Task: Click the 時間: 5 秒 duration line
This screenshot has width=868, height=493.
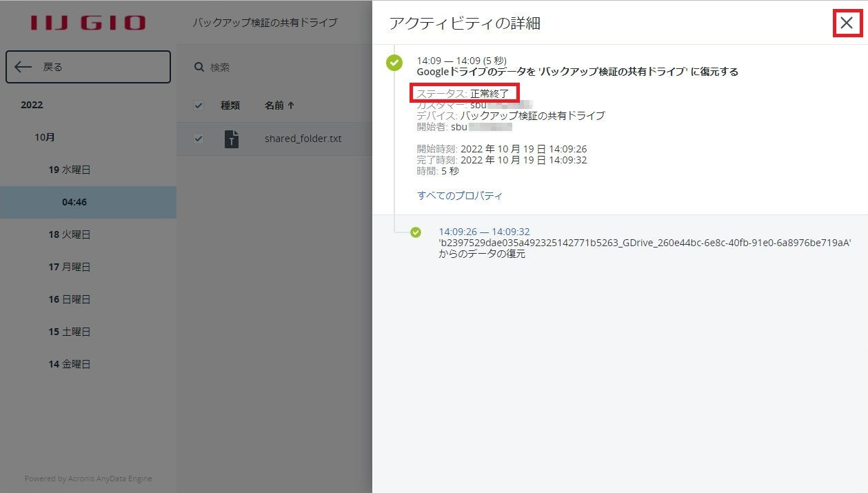Action: [x=438, y=171]
